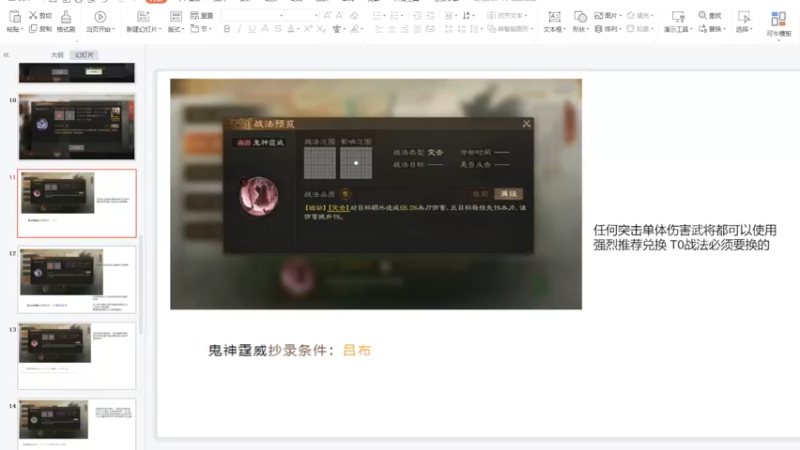Click the Reset (重置) slide icon
Image resolution: width=800 pixels, height=450 pixels.
(x=194, y=15)
